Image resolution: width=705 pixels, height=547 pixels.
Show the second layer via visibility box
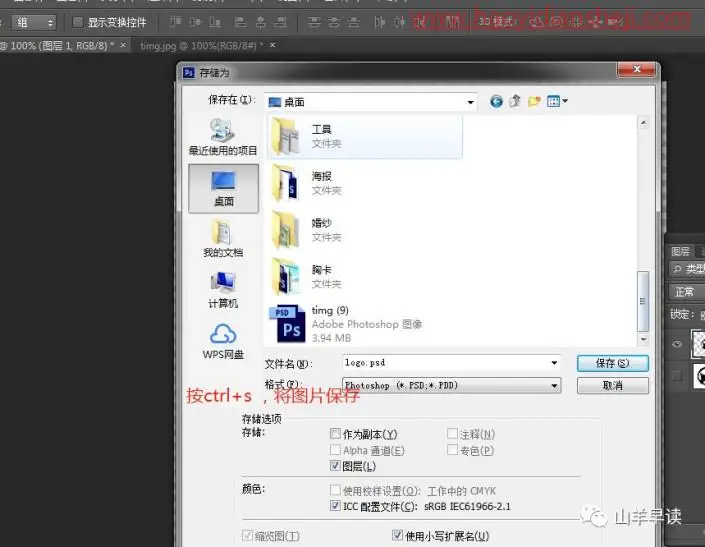pos(677,376)
